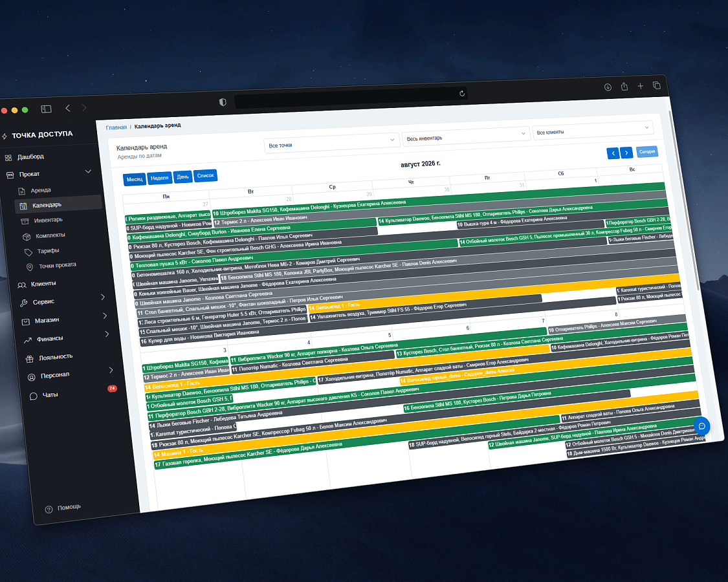This screenshot has height=582, width=728.
Task: Click the Дашборд grid icon
Action: pyautogui.click(x=8, y=158)
